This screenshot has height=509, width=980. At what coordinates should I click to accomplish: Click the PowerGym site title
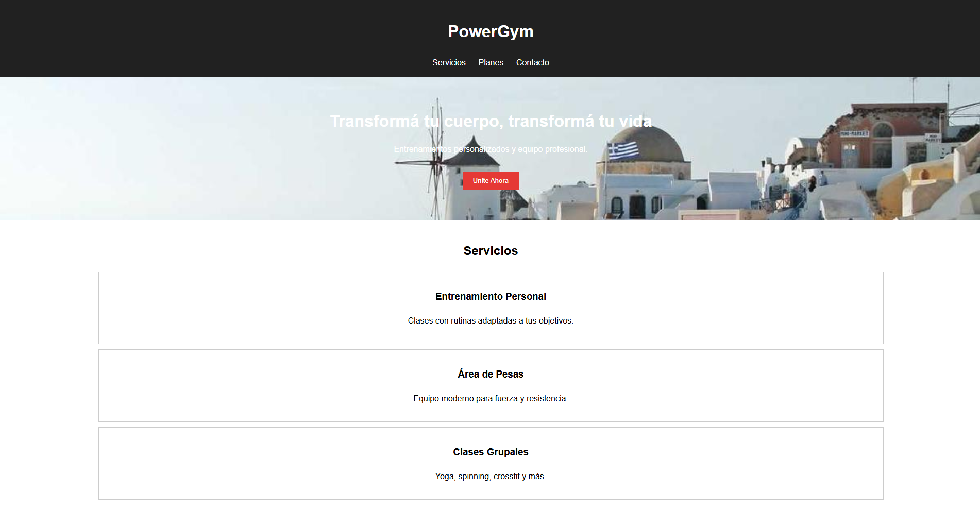tap(490, 31)
